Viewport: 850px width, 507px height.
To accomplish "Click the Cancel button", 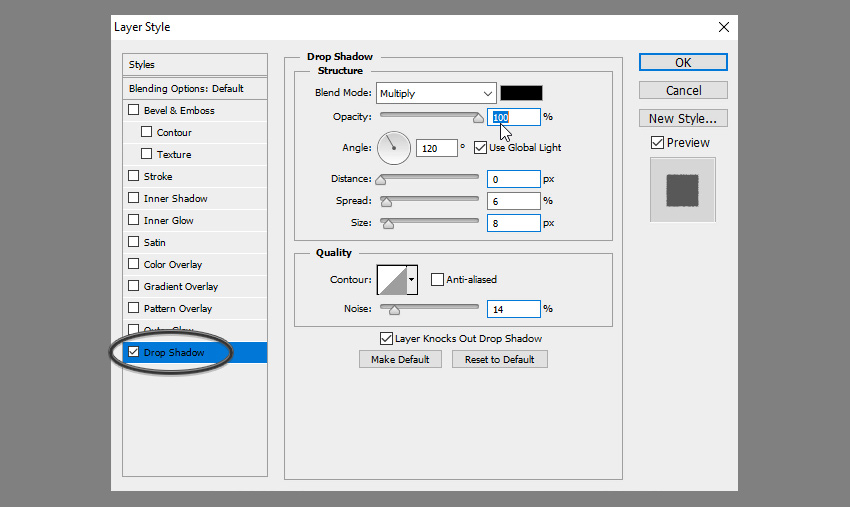I will tap(683, 90).
